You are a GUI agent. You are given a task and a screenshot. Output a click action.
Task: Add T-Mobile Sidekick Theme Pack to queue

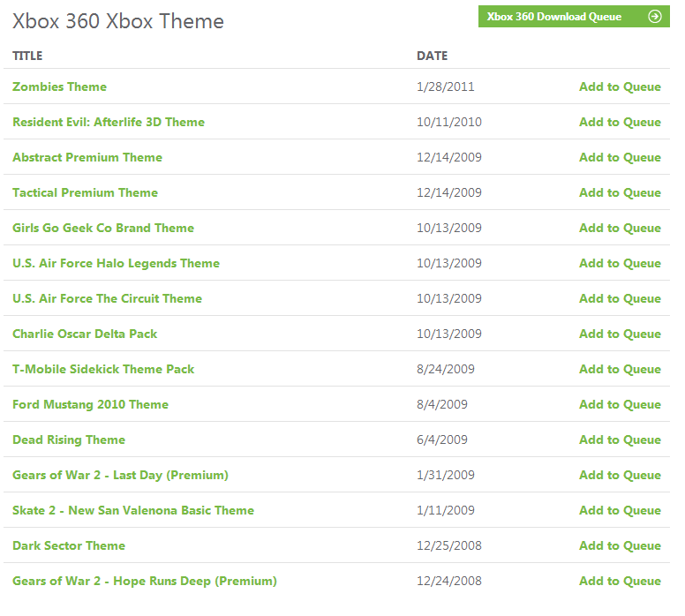(x=620, y=370)
